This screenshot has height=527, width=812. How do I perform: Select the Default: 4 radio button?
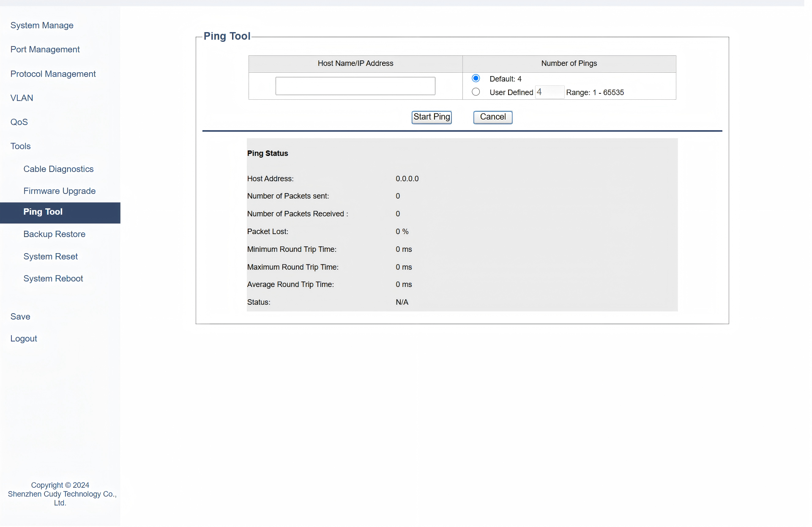point(476,78)
